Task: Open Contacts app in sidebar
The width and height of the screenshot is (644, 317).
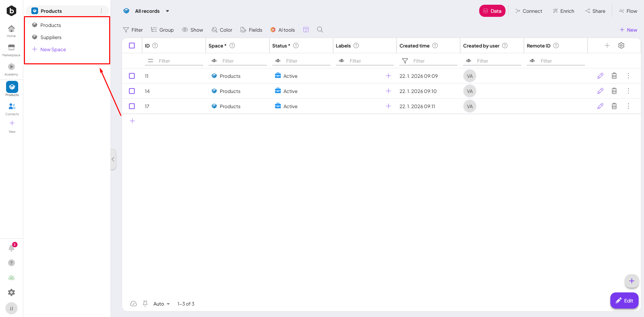Action: (x=12, y=109)
